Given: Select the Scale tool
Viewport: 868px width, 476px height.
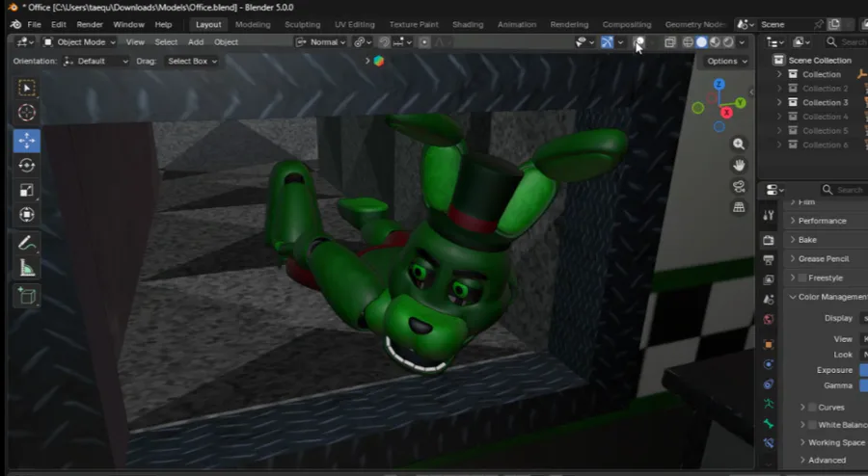Looking at the screenshot, I should point(27,190).
